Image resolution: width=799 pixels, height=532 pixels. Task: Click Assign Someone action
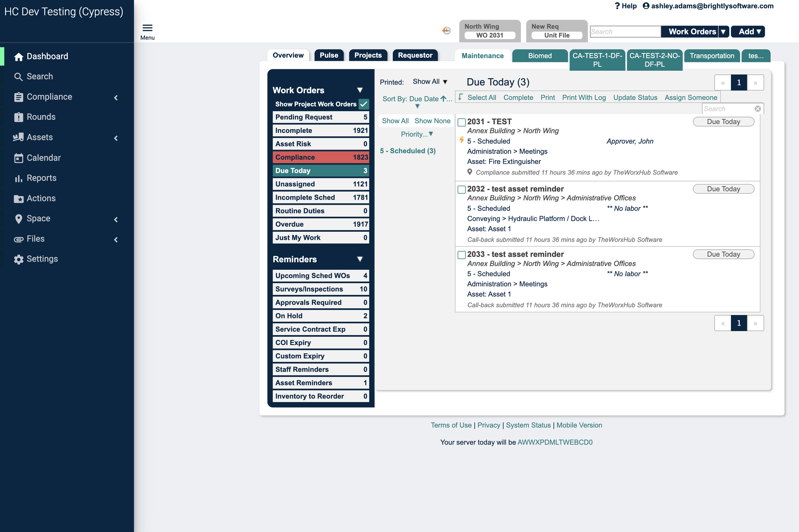(690, 98)
